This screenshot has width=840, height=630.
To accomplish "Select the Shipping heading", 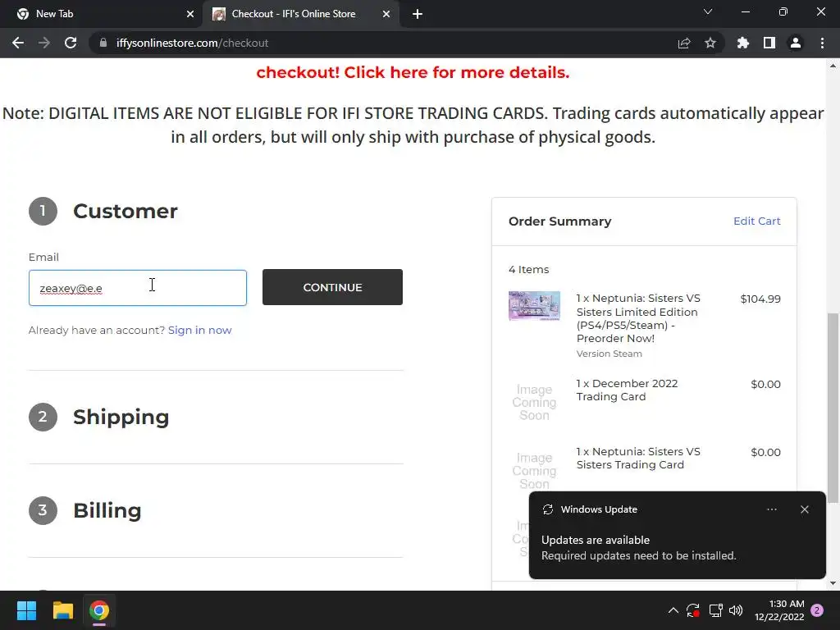I will point(121,417).
